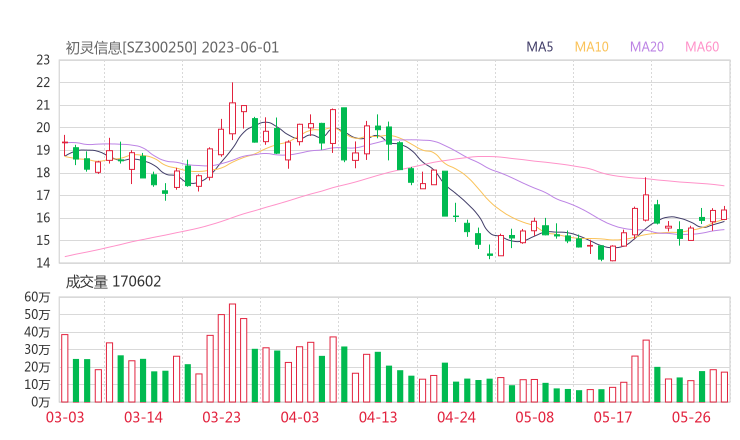Click the MA10 legend label
Viewport: 740px width, 440px height.
coord(591,47)
